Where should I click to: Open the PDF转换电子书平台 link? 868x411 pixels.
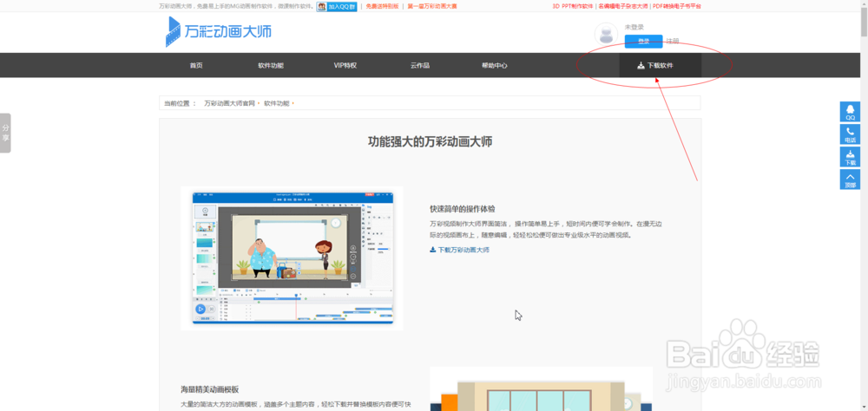(x=676, y=7)
